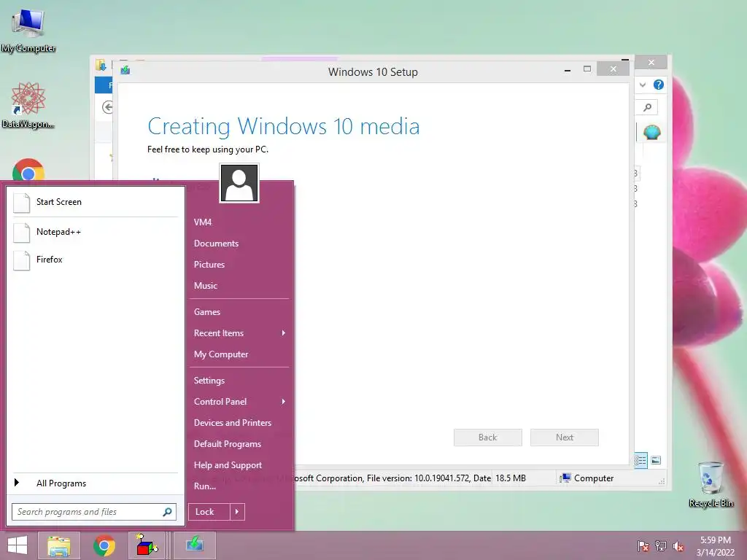Open the Recycle Bin
747x560 pixels.
pyautogui.click(x=711, y=484)
